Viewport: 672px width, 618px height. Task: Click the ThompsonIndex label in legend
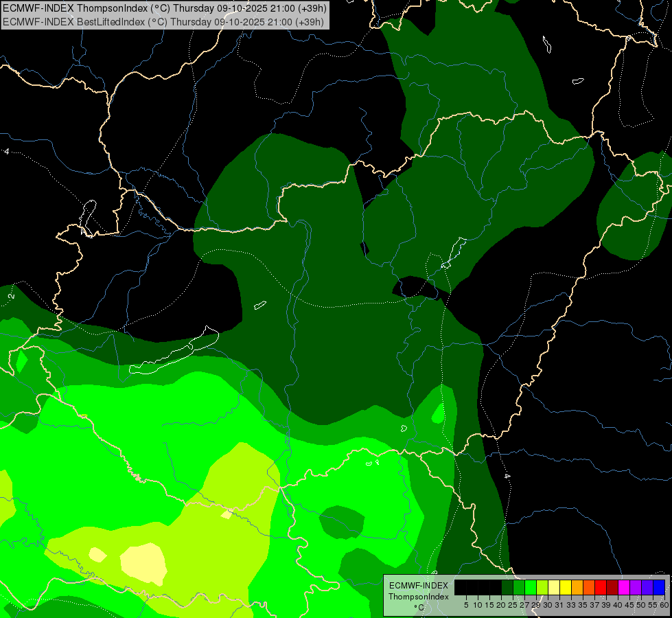pos(418,597)
